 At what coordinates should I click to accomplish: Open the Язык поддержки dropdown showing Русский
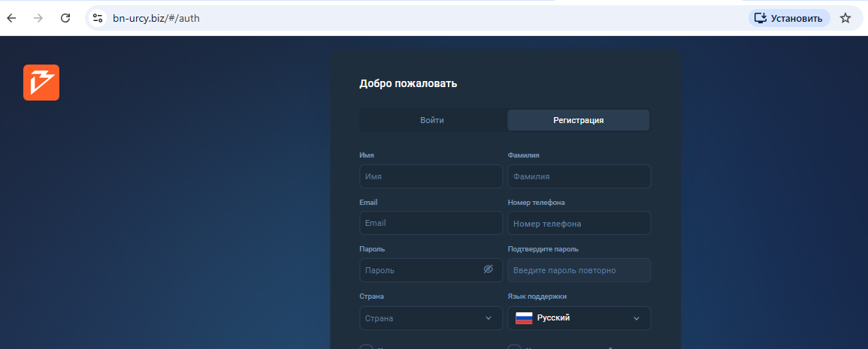[x=579, y=318]
